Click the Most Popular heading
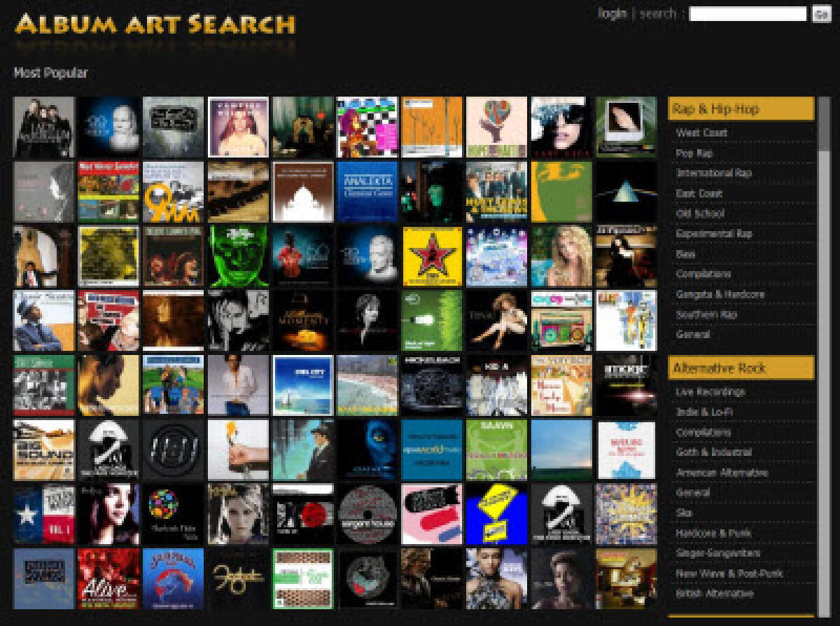 [50, 73]
